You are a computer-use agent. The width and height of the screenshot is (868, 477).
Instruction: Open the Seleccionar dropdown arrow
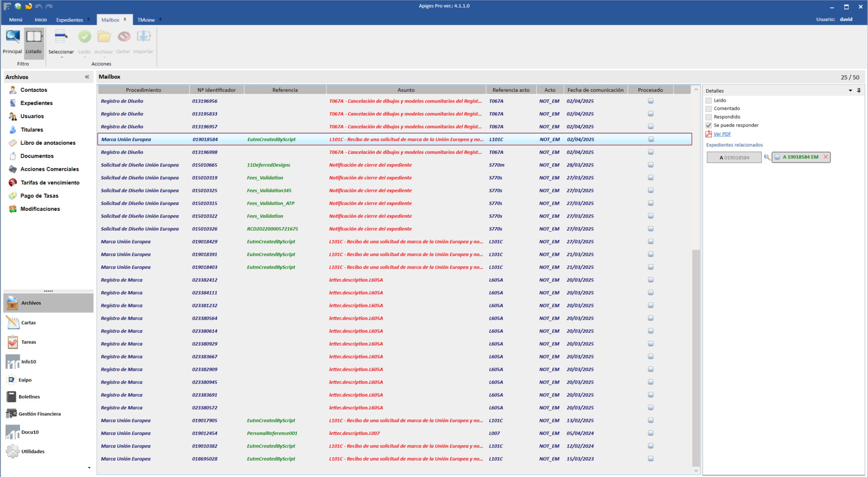pyautogui.click(x=62, y=58)
